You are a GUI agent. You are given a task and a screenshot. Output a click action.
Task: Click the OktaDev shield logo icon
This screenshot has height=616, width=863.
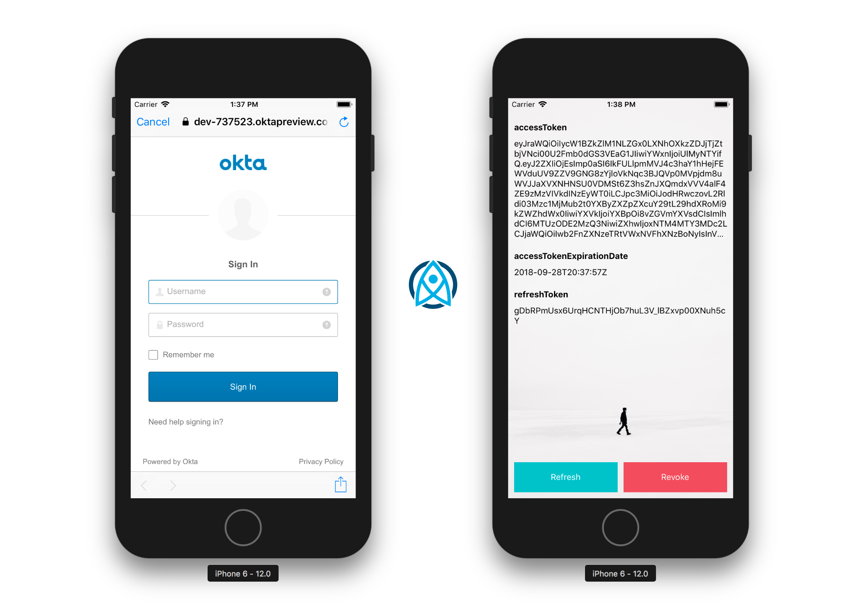click(431, 287)
